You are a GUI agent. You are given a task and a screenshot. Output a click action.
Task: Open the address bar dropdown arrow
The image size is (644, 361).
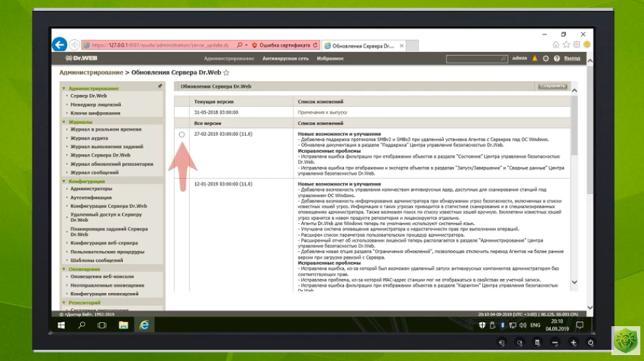(246, 46)
